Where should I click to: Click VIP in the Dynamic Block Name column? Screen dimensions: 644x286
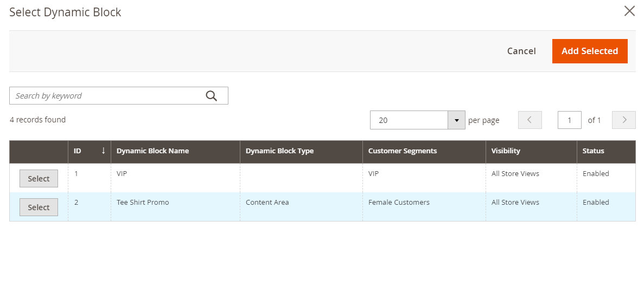coord(122,173)
